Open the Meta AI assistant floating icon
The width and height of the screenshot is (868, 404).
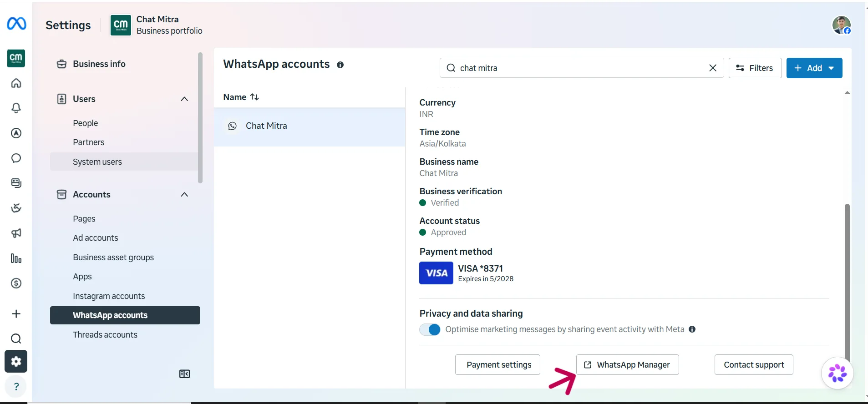(838, 373)
